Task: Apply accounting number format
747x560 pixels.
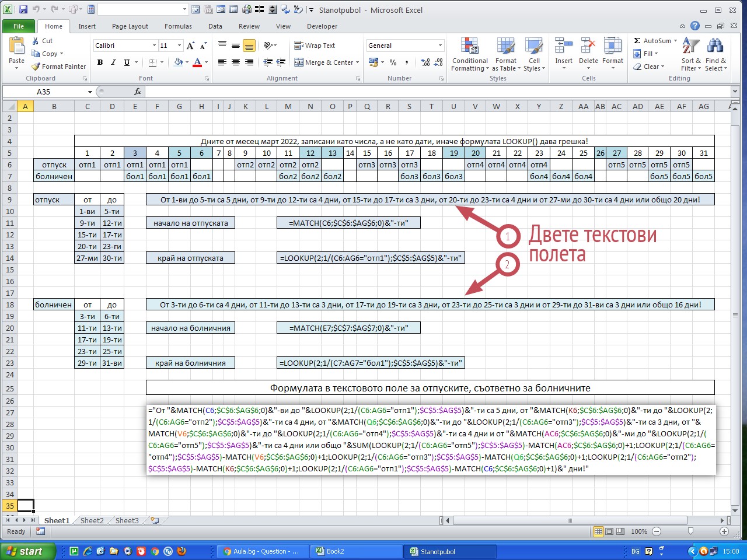Action: pyautogui.click(x=373, y=62)
